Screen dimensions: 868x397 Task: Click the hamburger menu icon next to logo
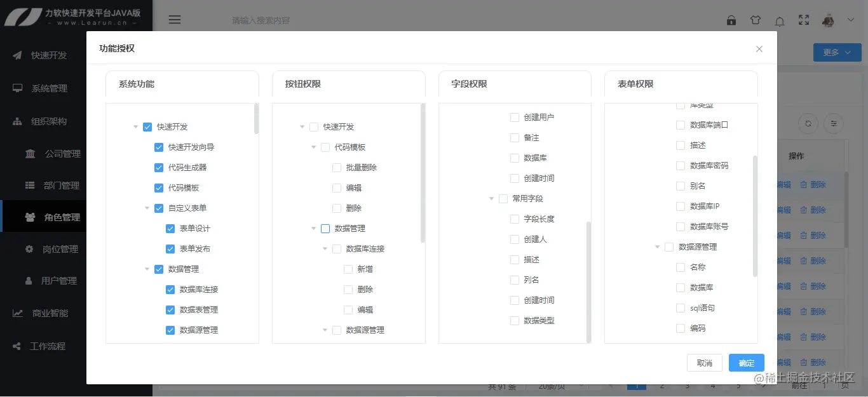175,19
